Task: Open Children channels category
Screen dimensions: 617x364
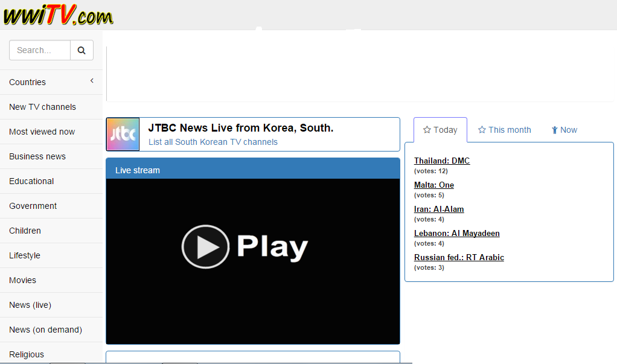Action: pyautogui.click(x=51, y=231)
